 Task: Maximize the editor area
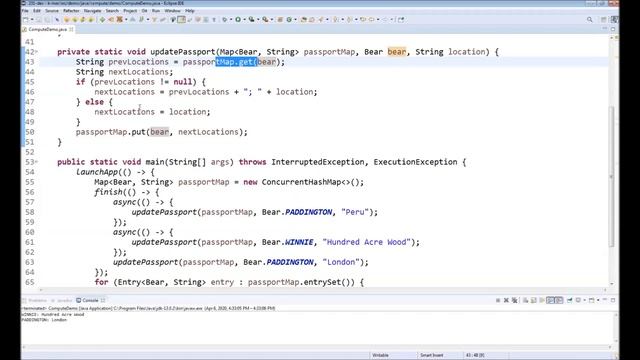[x=613, y=29]
